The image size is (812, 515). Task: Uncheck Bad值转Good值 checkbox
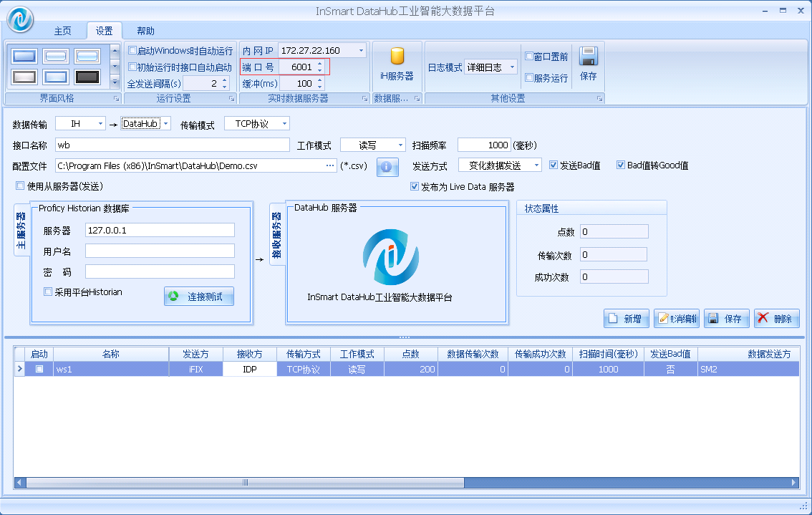pos(620,165)
